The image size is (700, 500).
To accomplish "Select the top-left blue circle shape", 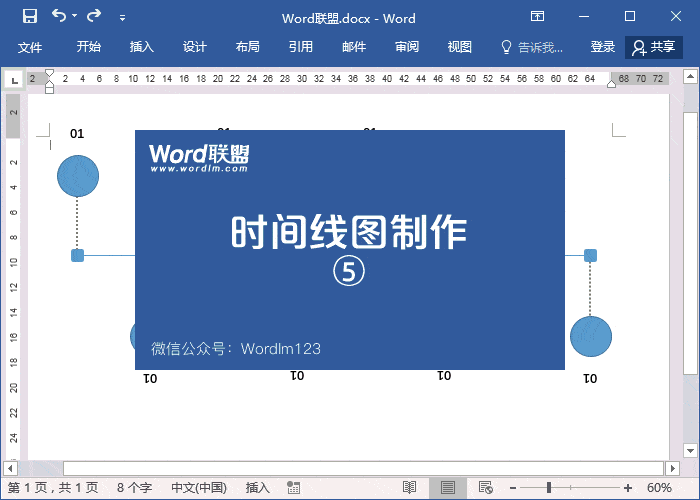I will click(x=78, y=176).
